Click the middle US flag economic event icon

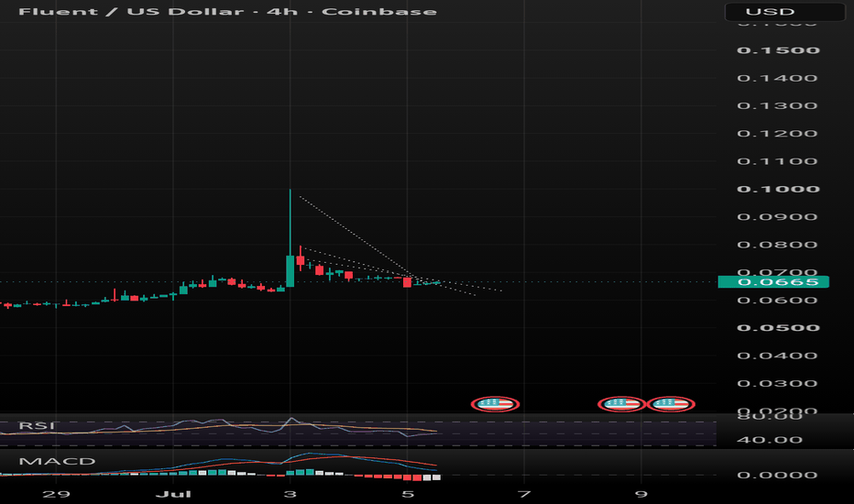[621, 404]
